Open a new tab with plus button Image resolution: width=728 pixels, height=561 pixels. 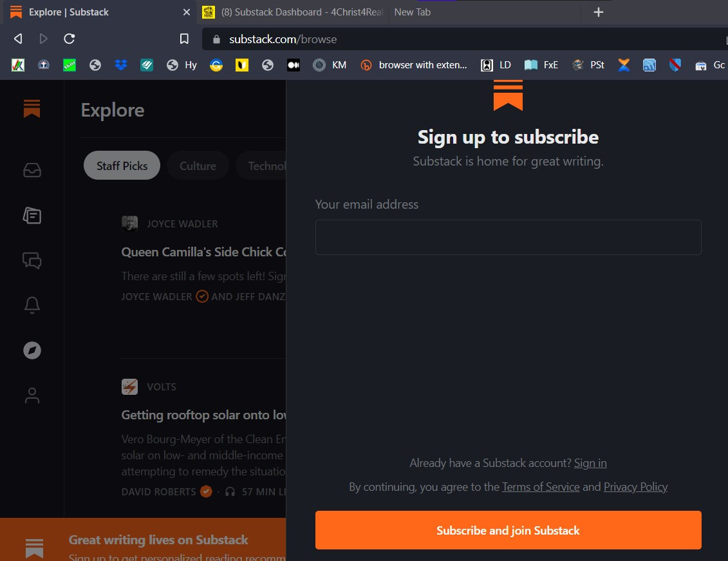point(599,12)
